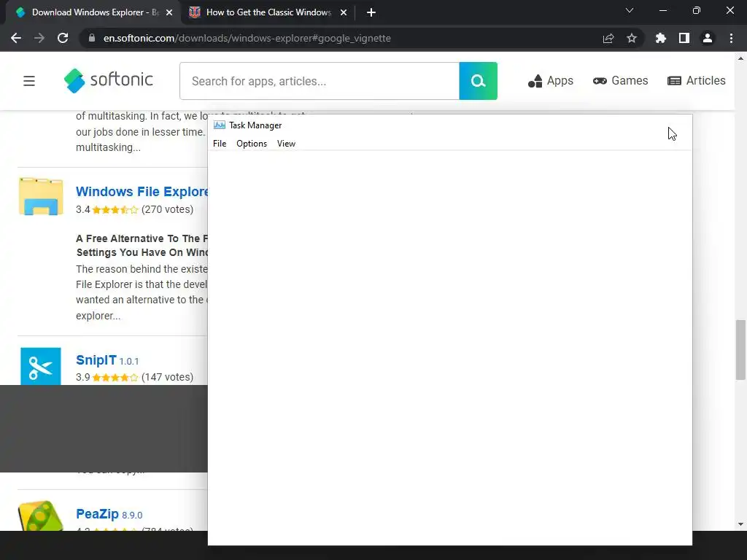This screenshot has width=747, height=560.
Task: Open the Softonic hamburger menu
Action: point(29,81)
